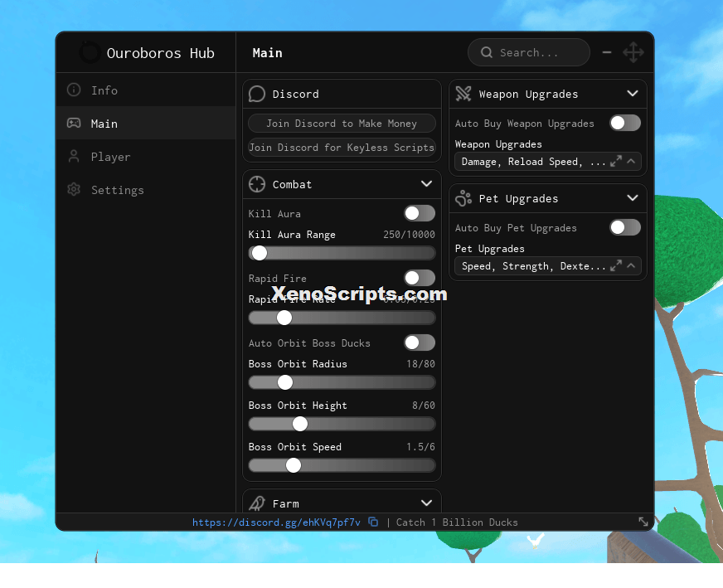This screenshot has width=723, height=588.
Task: Expand Weapon Upgrades list with fullscreen arrows
Action: click(x=616, y=162)
